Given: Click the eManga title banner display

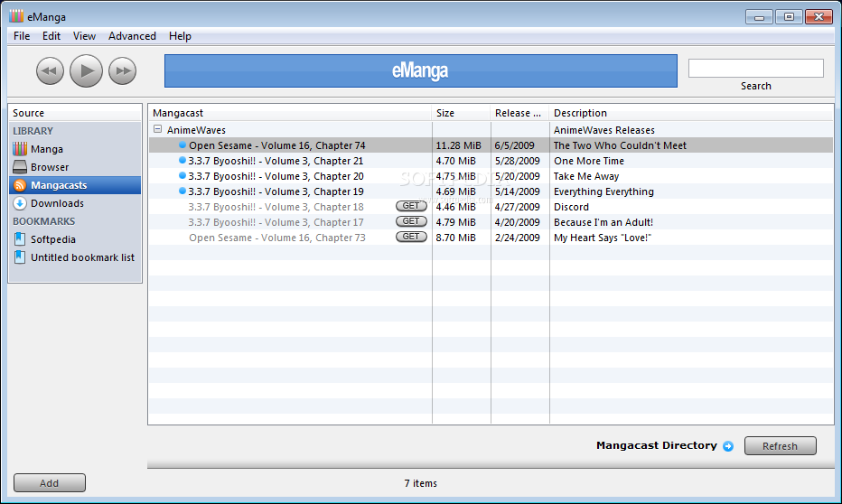Looking at the screenshot, I should click(420, 70).
